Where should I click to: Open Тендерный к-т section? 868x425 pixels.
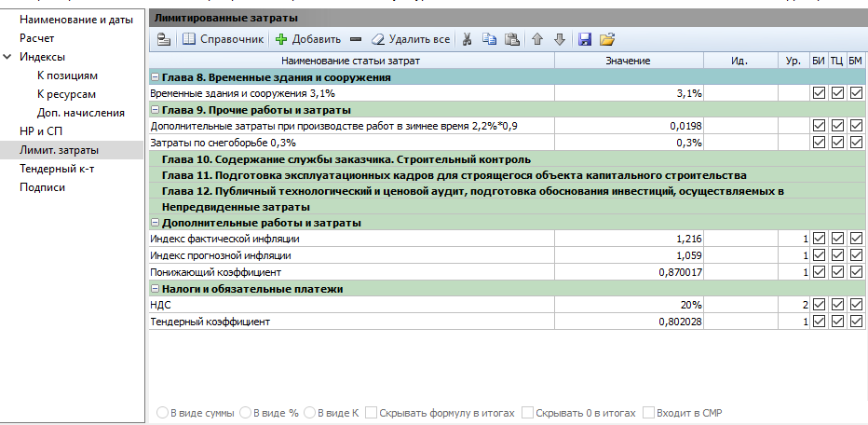[x=57, y=169]
